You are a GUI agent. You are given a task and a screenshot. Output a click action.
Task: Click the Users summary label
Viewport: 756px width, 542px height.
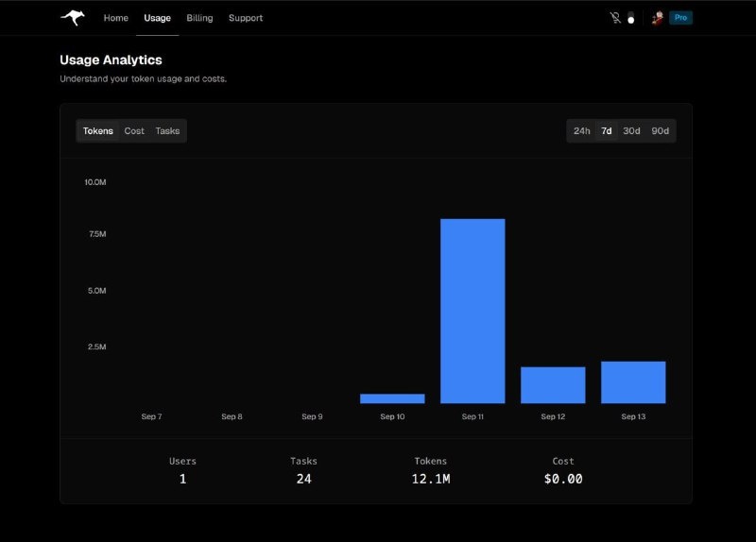[182, 461]
